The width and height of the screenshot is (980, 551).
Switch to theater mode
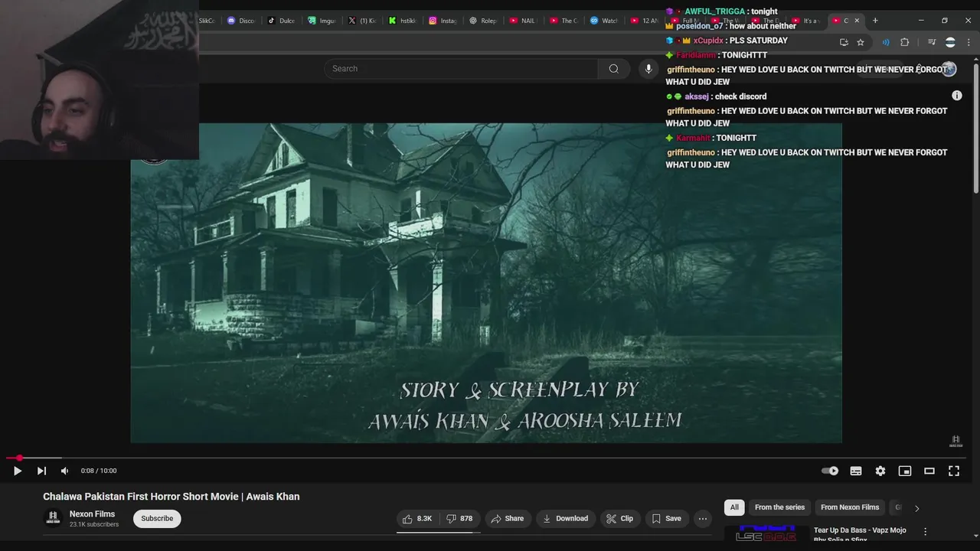point(929,471)
